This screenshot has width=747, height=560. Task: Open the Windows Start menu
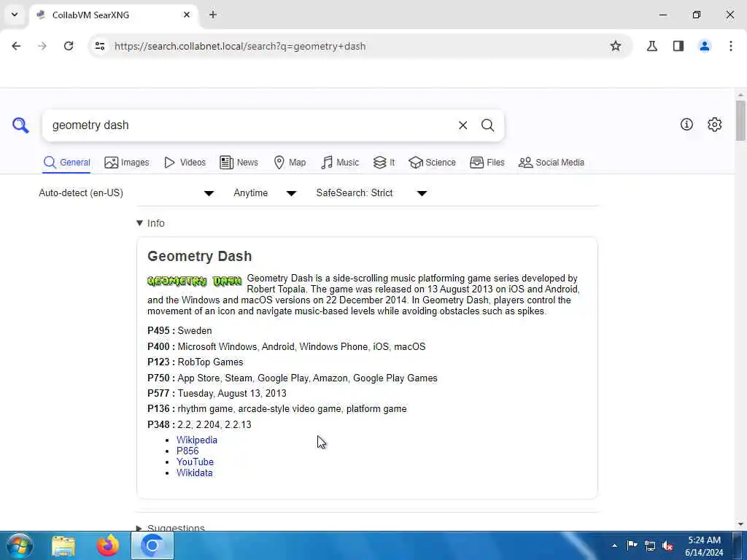pos(19,545)
